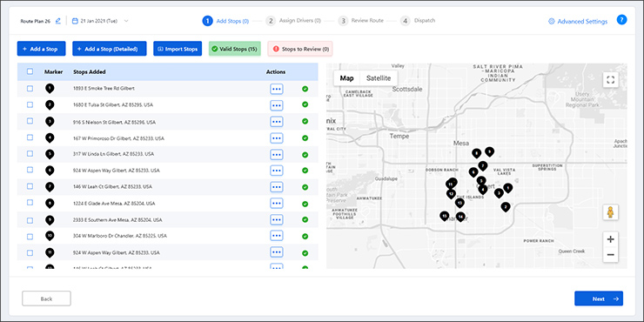This screenshot has width=644, height=322.
Task: Go to the Assign Drivers step
Action: coord(293,21)
